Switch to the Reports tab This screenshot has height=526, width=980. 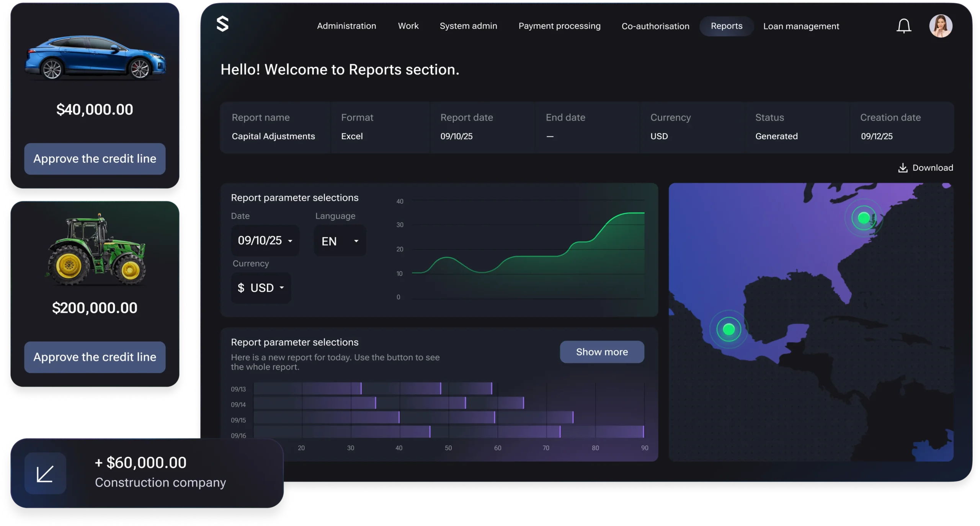726,26
